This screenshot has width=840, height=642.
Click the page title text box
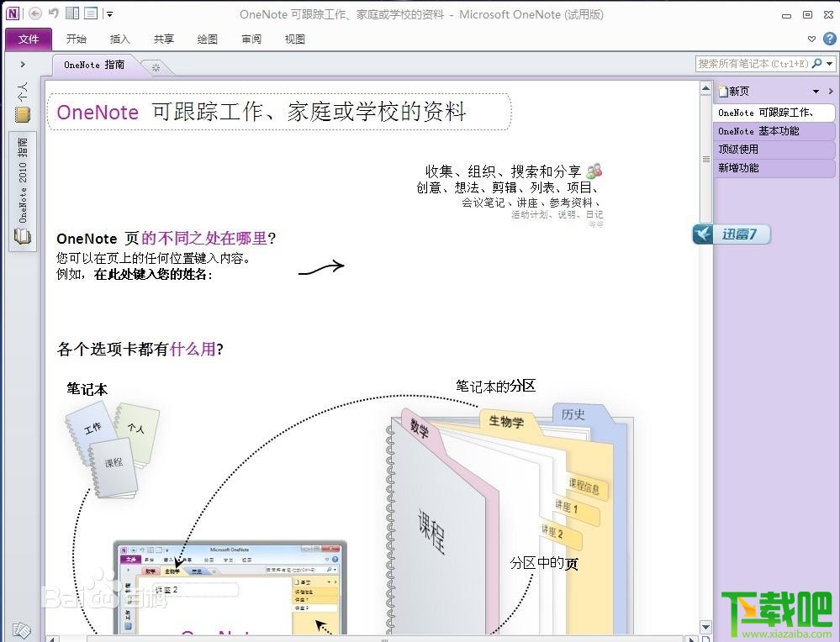279,112
